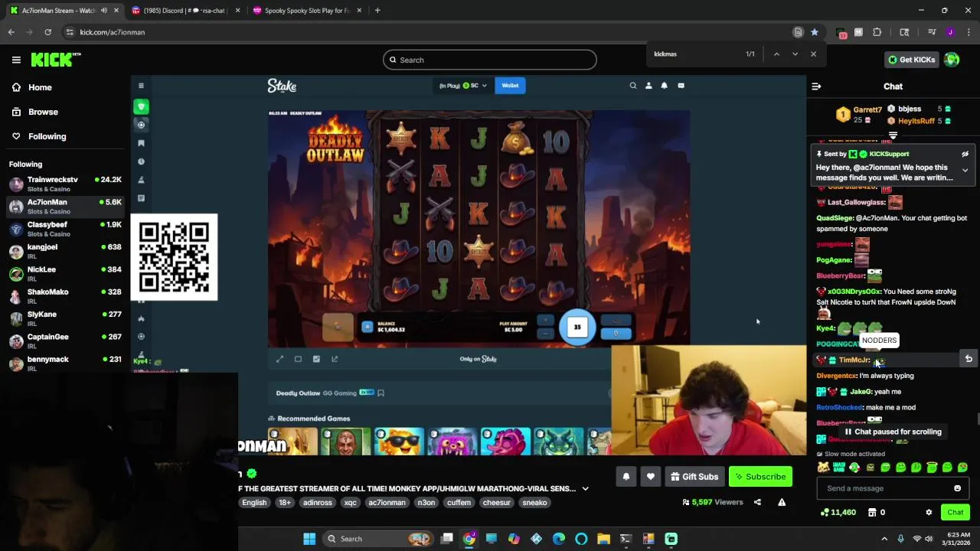The image size is (980, 551).
Task: Click the sneako tag
Action: (534, 503)
